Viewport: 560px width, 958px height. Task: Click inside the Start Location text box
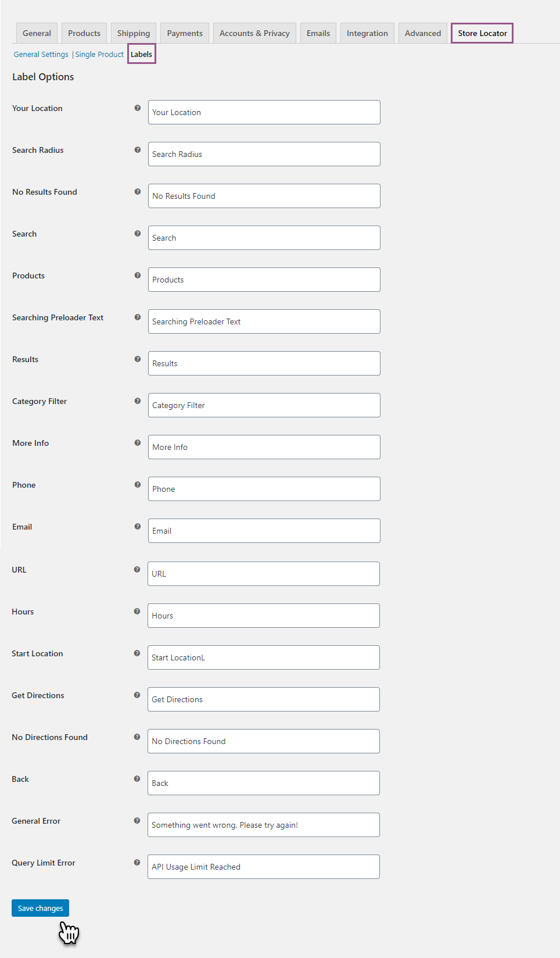(264, 657)
